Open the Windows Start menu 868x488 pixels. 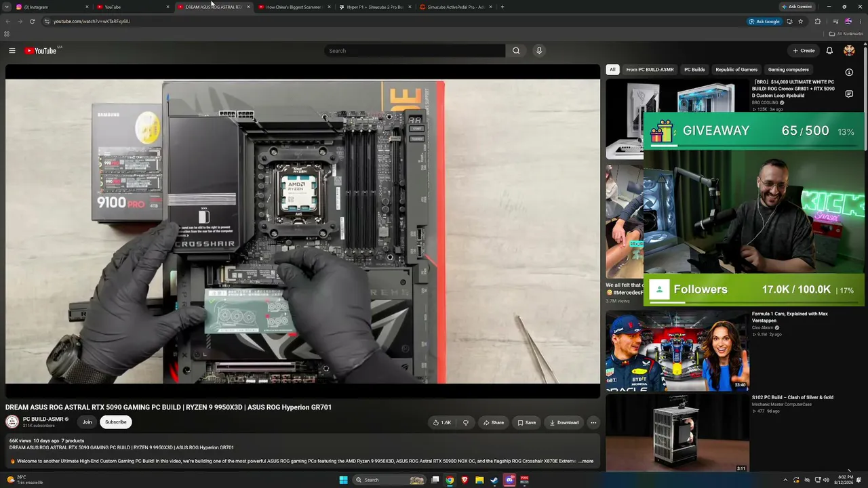(x=343, y=480)
